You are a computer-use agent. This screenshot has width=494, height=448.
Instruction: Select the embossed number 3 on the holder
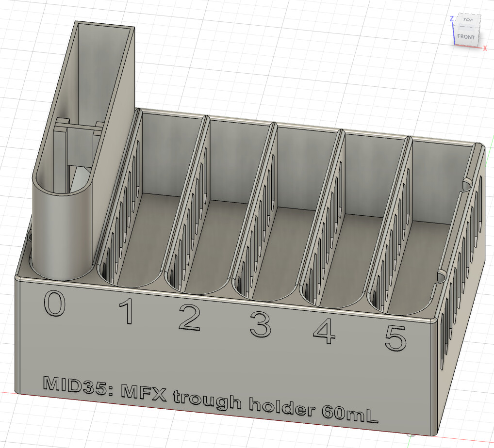260,324
